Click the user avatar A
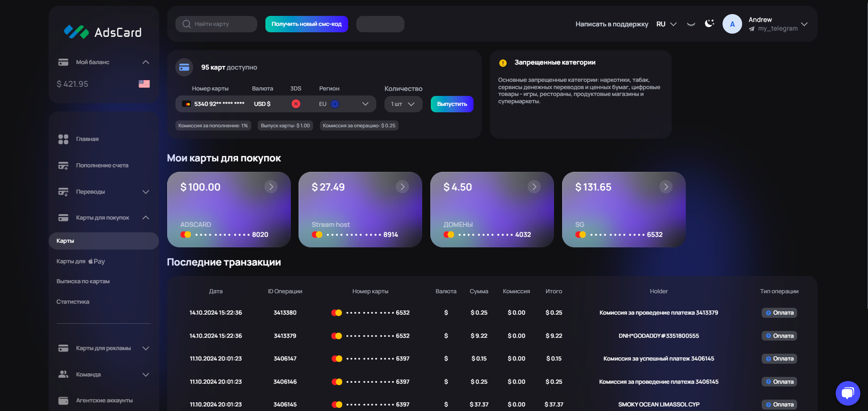This screenshot has width=868, height=411. point(732,24)
